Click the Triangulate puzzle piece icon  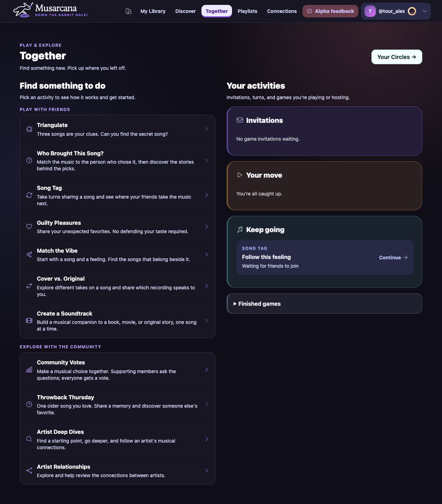click(29, 129)
